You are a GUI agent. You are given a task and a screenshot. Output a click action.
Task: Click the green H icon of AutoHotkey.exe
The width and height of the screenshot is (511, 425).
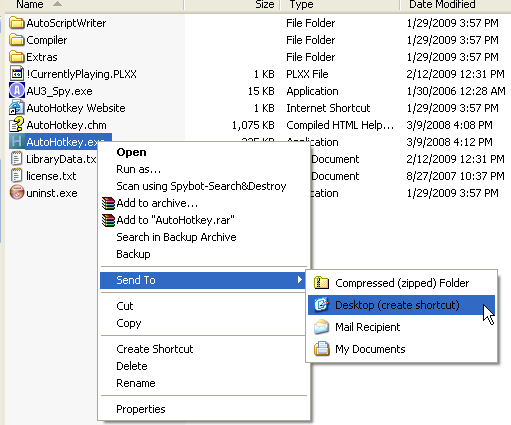[17, 142]
